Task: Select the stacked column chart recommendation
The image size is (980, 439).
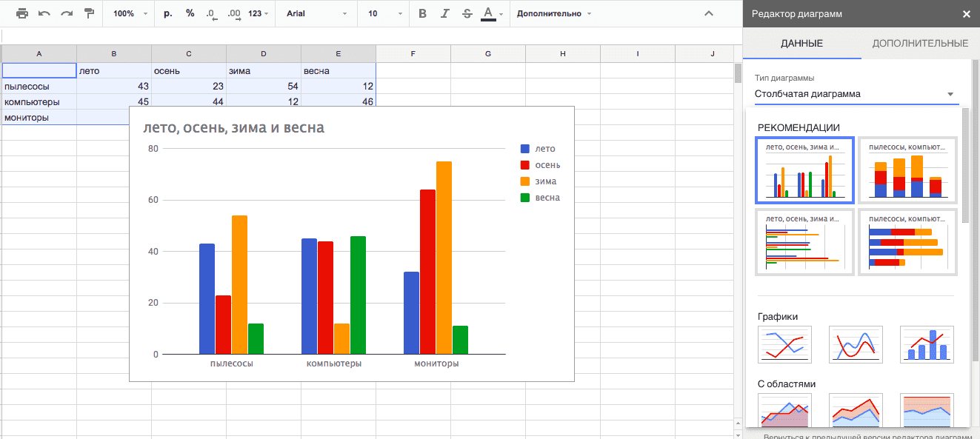Action: (907, 170)
